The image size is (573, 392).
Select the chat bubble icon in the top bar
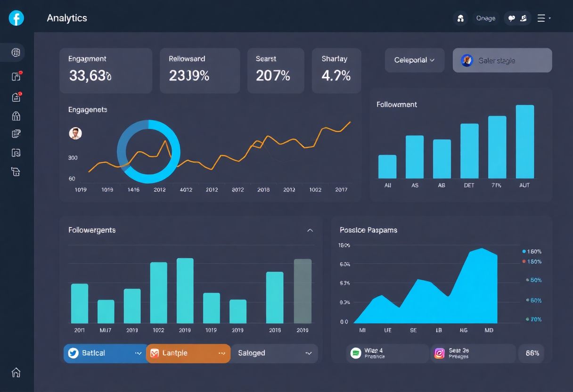coord(512,18)
